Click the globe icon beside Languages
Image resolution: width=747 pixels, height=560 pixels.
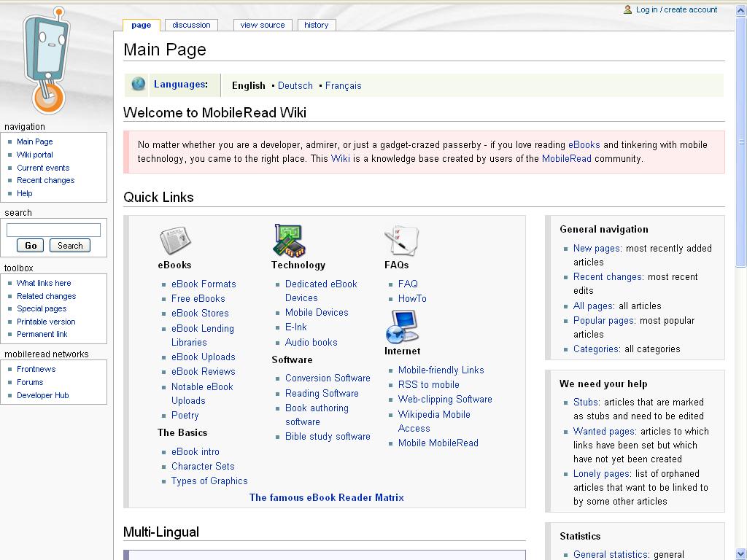point(138,85)
